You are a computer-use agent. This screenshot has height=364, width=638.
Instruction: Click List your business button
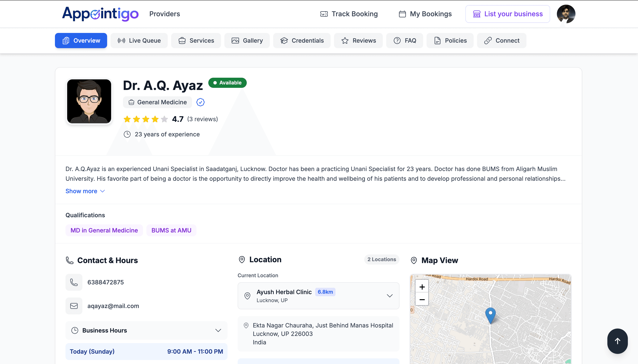[x=507, y=14]
